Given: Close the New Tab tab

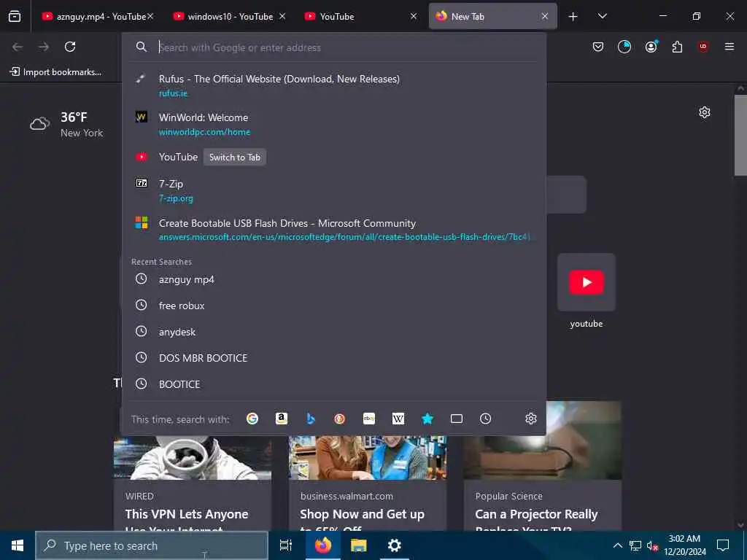Looking at the screenshot, I should coord(544,16).
